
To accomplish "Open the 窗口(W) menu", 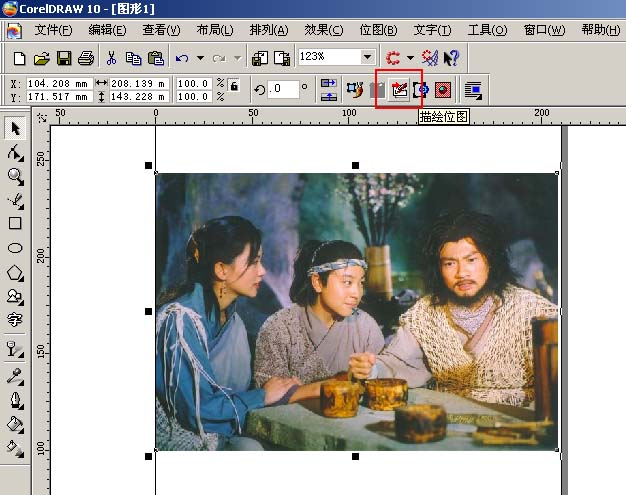I will tap(544, 30).
